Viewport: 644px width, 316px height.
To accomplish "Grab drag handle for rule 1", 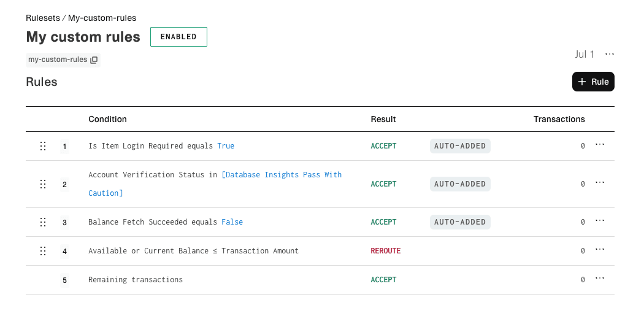I will pyautogui.click(x=43, y=146).
